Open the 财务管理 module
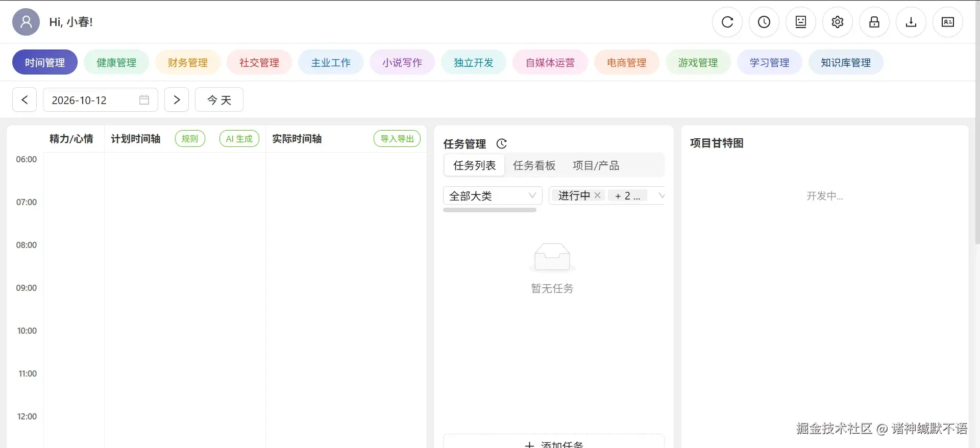 coord(188,62)
